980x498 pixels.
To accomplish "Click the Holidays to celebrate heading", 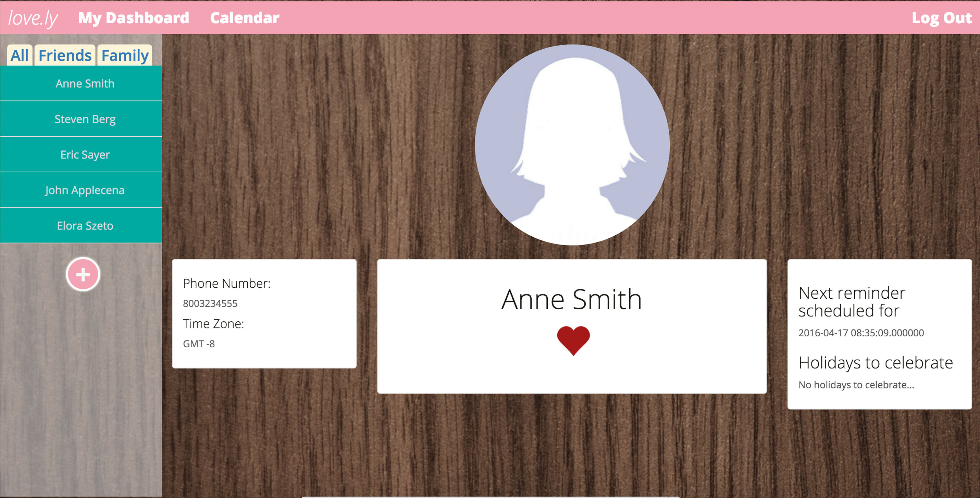I will pos(876,363).
